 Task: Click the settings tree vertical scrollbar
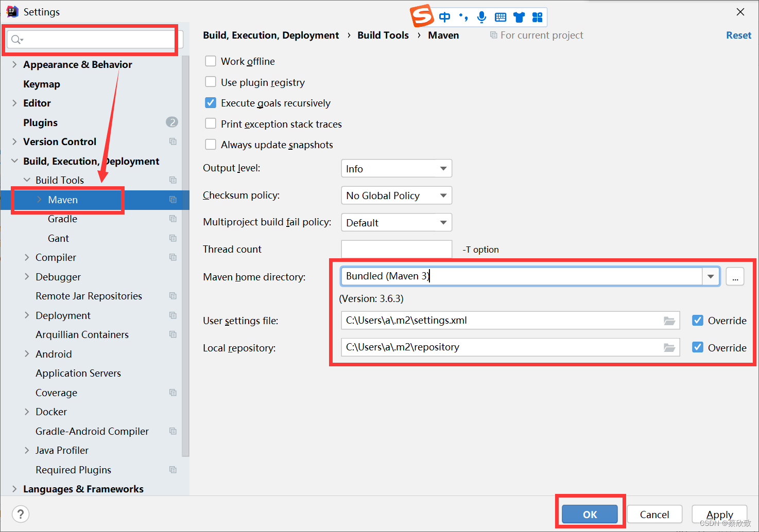[x=185, y=256]
